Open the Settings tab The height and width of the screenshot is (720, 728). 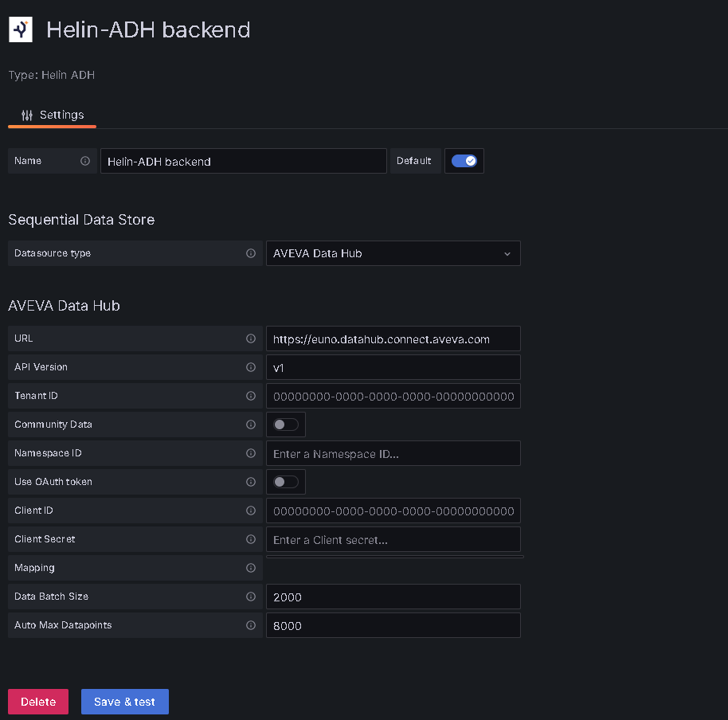(53, 115)
